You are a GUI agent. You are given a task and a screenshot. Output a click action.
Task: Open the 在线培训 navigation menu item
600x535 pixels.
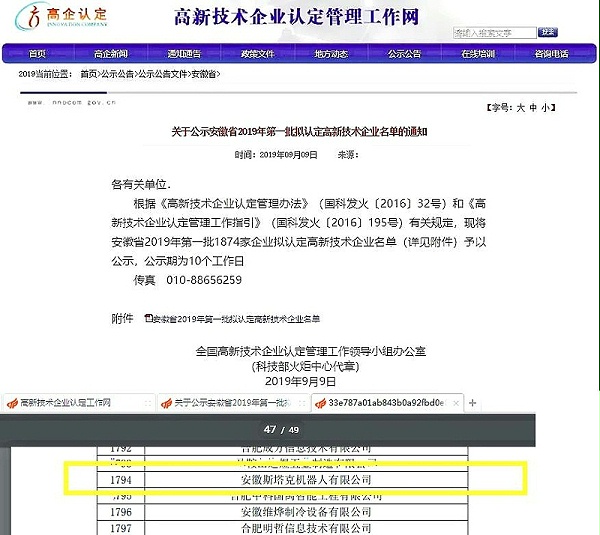pyautogui.click(x=478, y=54)
